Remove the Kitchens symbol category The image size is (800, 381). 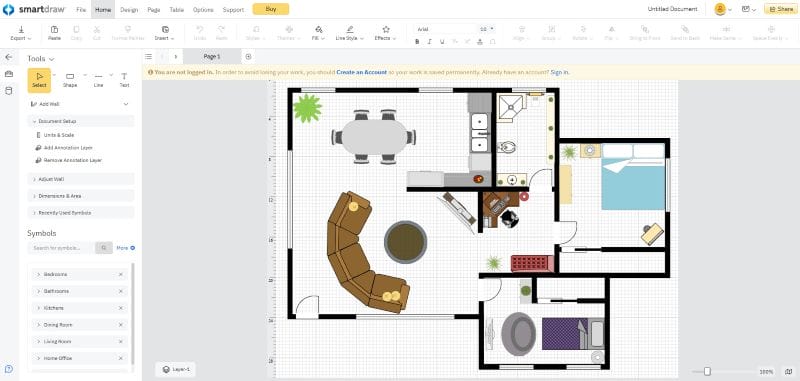tap(121, 308)
